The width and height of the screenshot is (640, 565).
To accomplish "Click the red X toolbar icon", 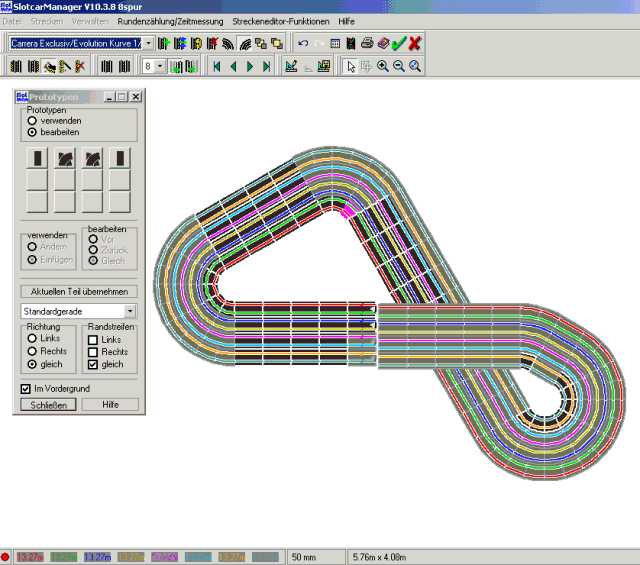I will [415, 43].
